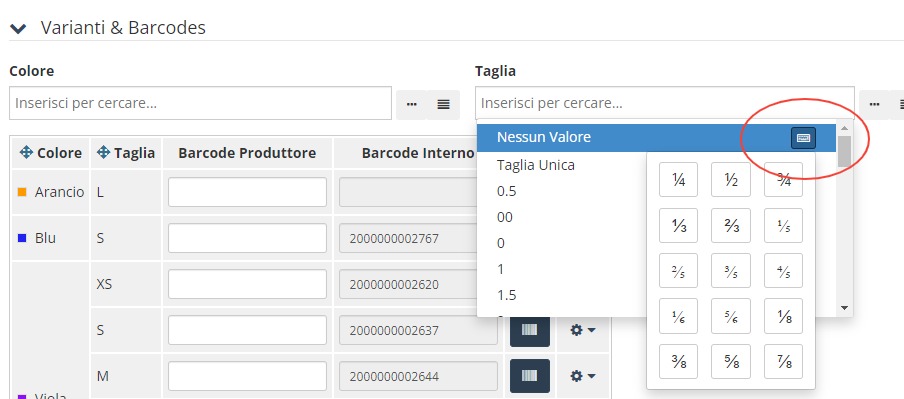Click the Taglia search input field
904x399 pixels.
(665, 103)
